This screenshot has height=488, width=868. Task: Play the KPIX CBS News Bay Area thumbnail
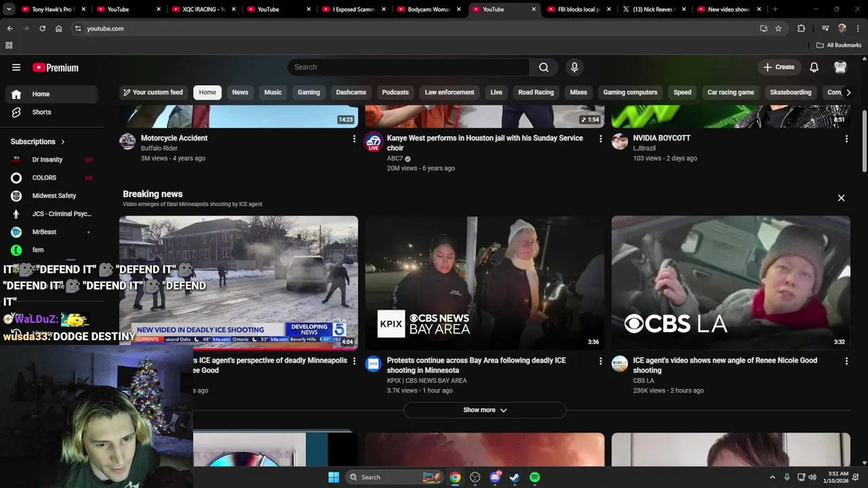tap(484, 283)
